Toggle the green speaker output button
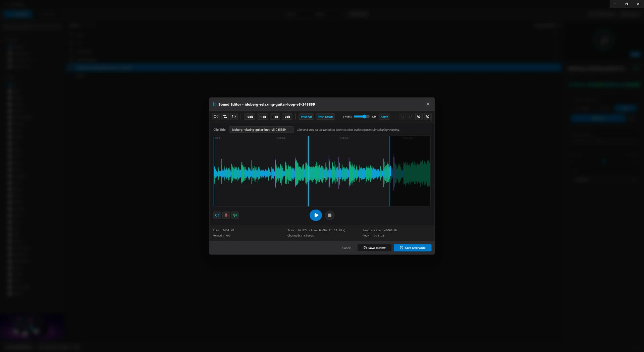The image size is (644, 352). coord(235,215)
